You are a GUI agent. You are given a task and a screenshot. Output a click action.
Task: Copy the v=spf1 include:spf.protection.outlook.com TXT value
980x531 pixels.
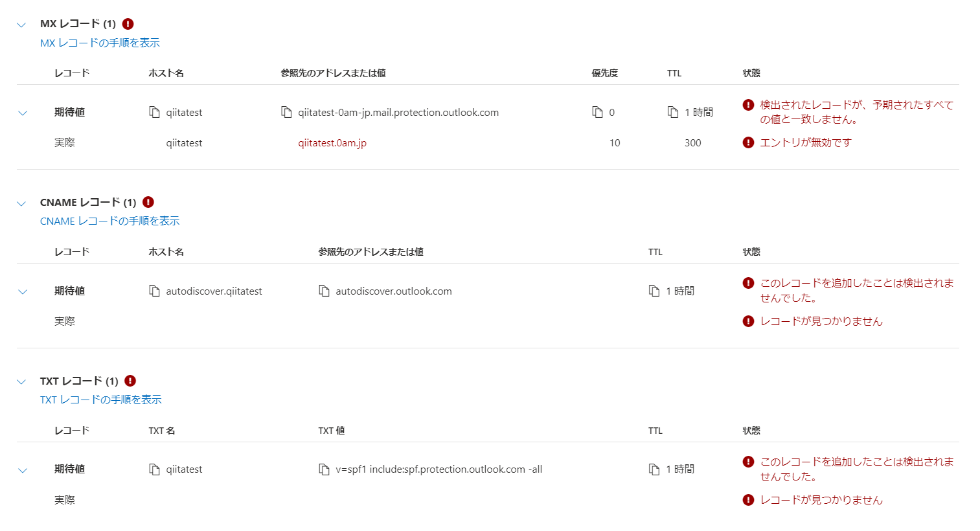[324, 469]
